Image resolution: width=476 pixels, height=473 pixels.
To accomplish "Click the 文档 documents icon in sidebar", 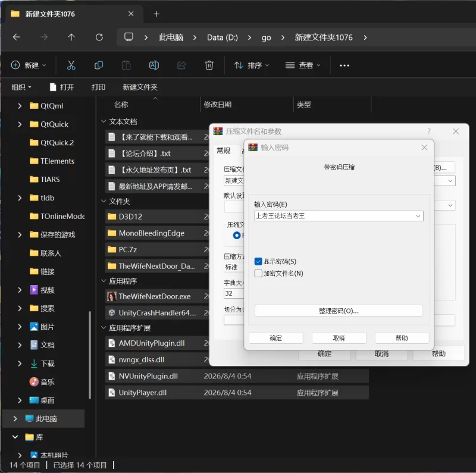I will pyautogui.click(x=34, y=345).
